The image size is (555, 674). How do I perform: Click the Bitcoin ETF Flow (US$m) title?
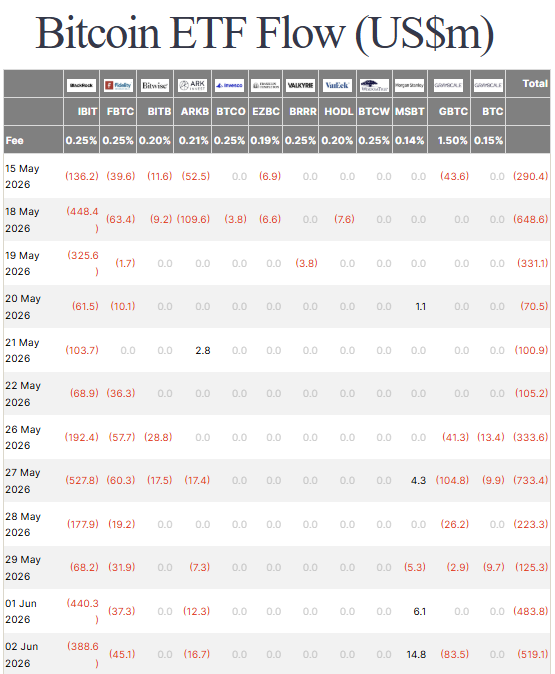coord(265,34)
